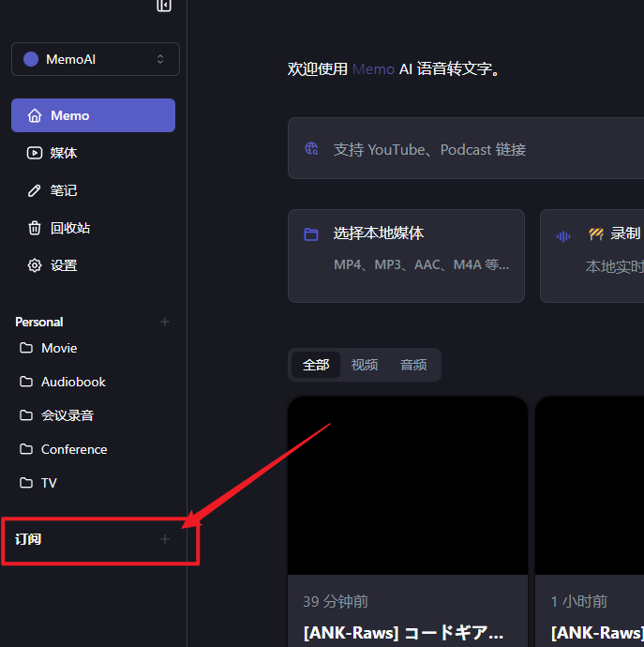Click the Memo link in welcome heading
The height and width of the screenshot is (647, 644).
tap(373, 68)
